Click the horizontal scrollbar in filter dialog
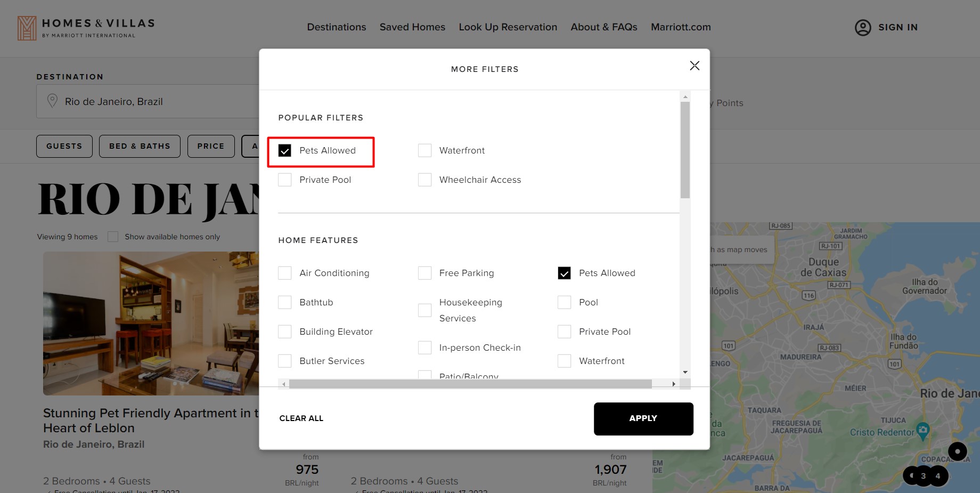Screen dimensions: 980x493 [x=470, y=384]
